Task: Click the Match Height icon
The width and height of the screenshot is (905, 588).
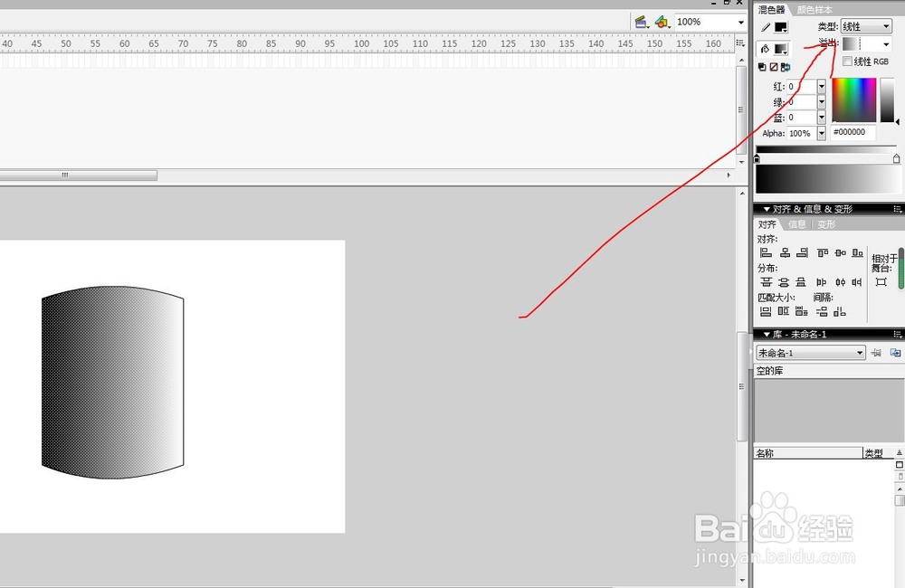Action: tap(783, 311)
